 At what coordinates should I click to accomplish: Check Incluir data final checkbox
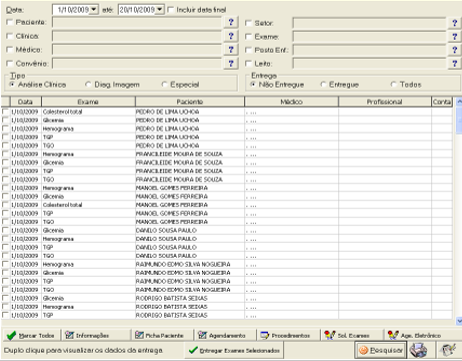pyautogui.click(x=171, y=10)
